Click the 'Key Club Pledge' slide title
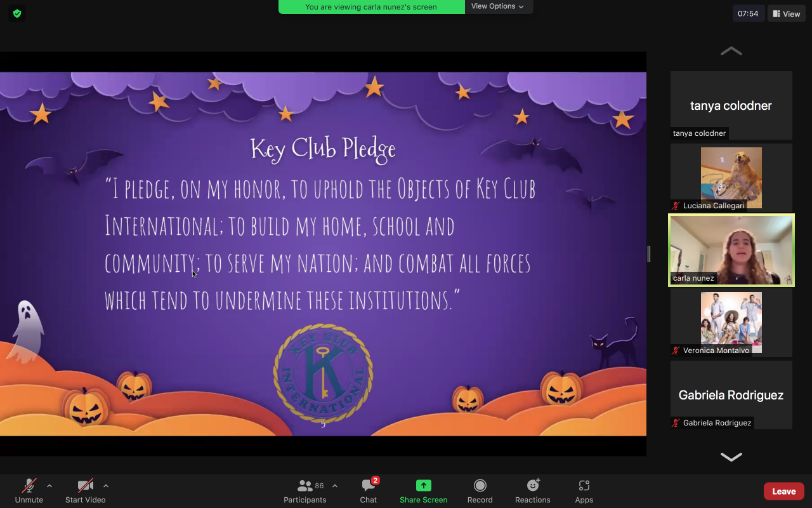Viewport: 812px width, 508px height. click(x=323, y=150)
